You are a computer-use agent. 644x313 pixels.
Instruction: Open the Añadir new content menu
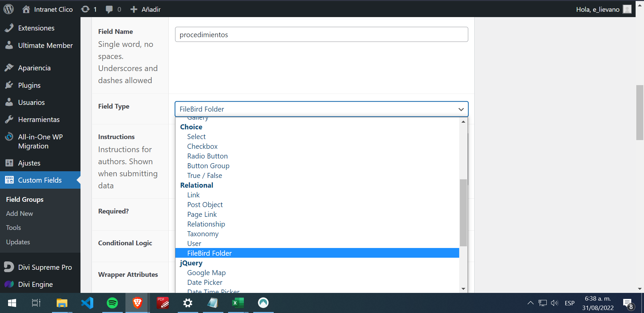click(146, 9)
